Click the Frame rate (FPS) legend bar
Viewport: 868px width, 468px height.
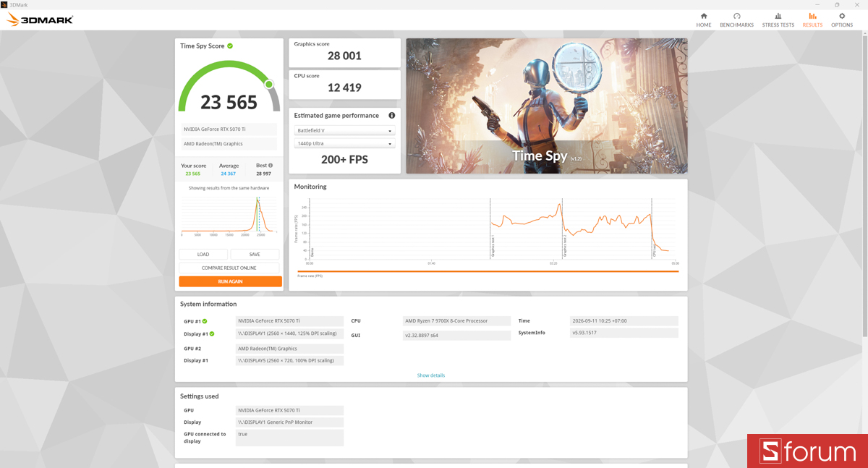(488, 272)
